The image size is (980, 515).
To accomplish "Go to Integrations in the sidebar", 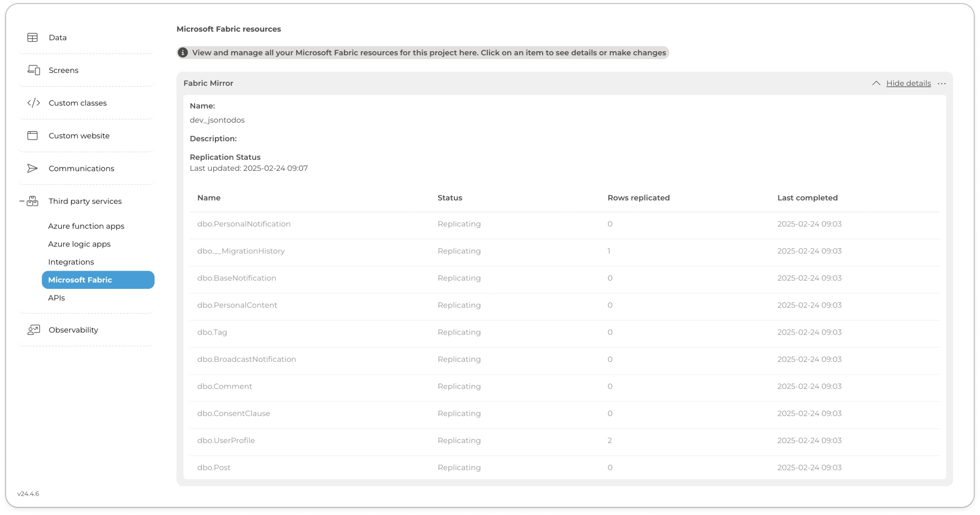I will pos(71,262).
